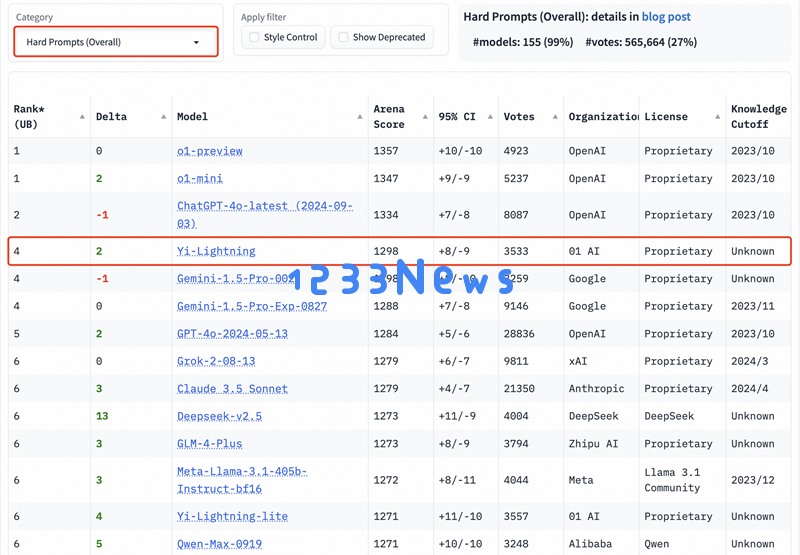800x555 pixels.
Task: Click the Knowledge Cutoff column header
Action: tap(759, 117)
